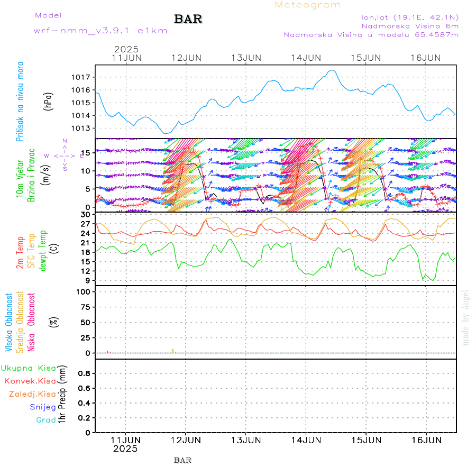Select the "1017" pressure axis value
Viewport: 476px width, 476px height.
(x=81, y=77)
